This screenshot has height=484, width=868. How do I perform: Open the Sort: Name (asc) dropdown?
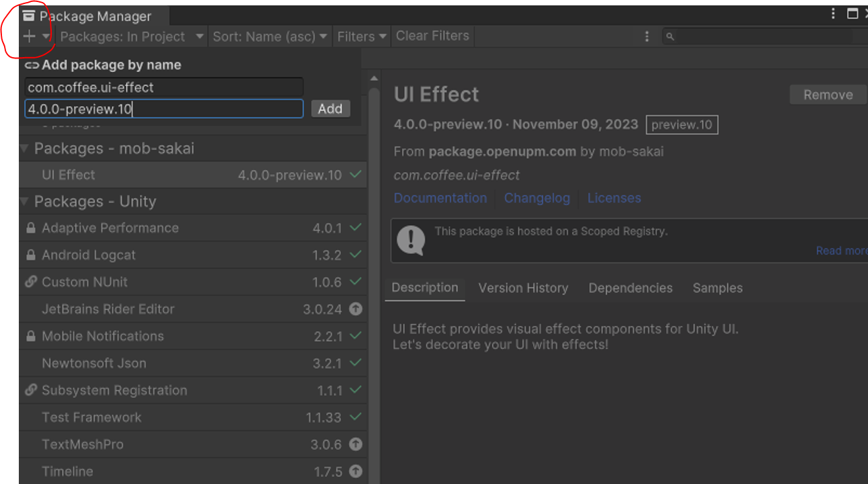[x=270, y=36]
